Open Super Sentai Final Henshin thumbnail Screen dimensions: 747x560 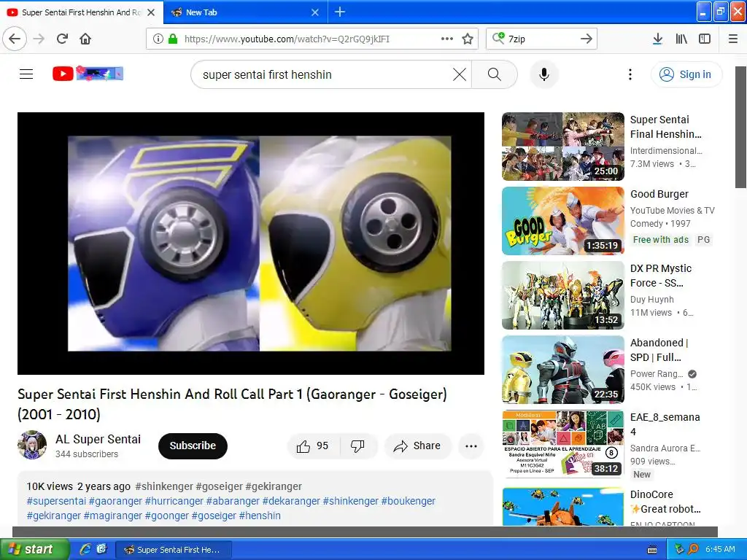[562, 147]
